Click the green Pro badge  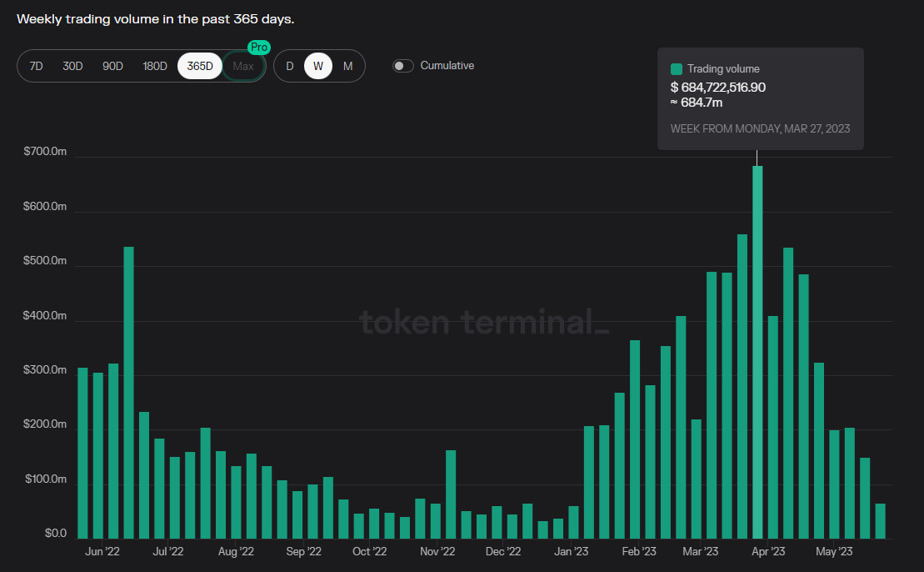point(259,48)
